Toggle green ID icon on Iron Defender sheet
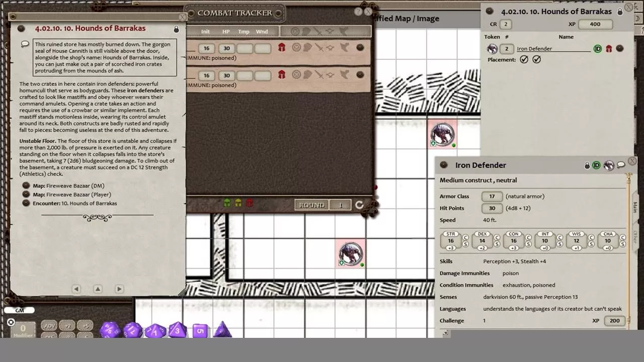 [597, 165]
